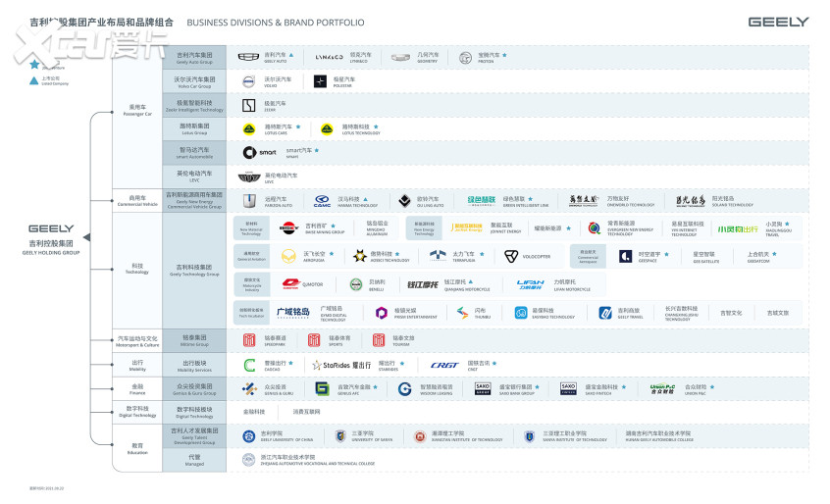Click the Saxo Bank Group logo

483,389
